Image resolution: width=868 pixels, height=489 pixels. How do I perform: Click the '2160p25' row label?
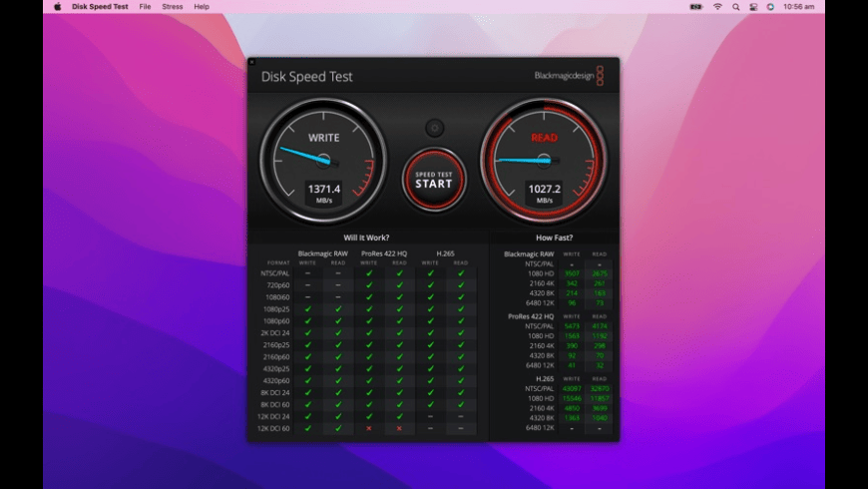tap(276, 345)
